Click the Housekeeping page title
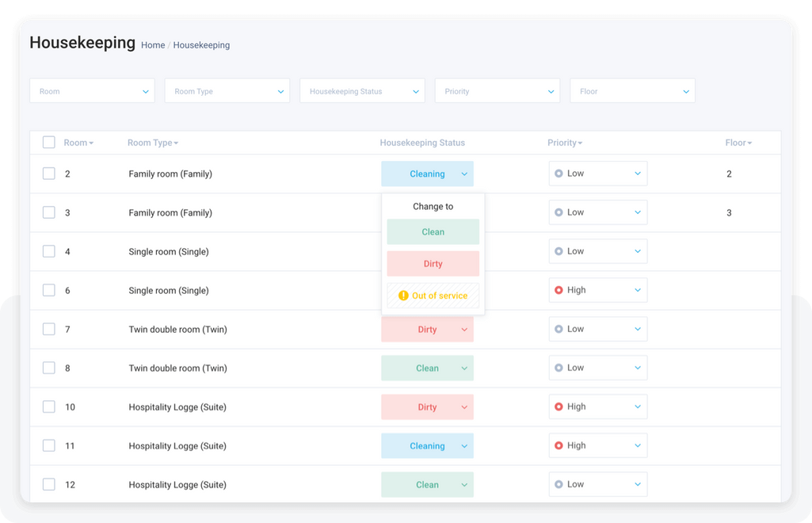Image resolution: width=812 pixels, height=523 pixels. pyautogui.click(x=82, y=43)
